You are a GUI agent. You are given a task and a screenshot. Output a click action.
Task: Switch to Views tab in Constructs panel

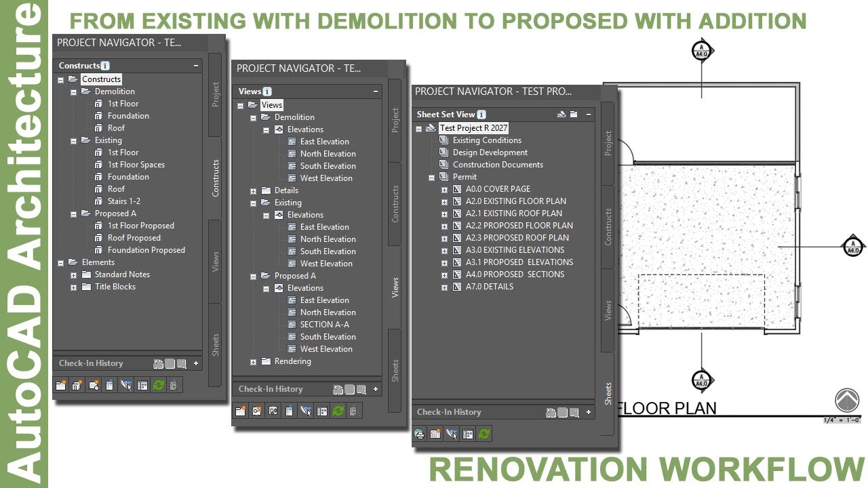[216, 261]
